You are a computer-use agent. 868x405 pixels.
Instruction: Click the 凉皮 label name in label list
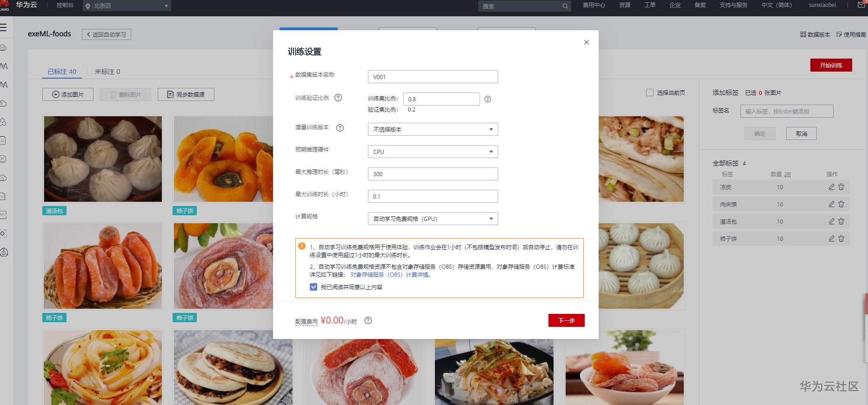pyautogui.click(x=726, y=187)
